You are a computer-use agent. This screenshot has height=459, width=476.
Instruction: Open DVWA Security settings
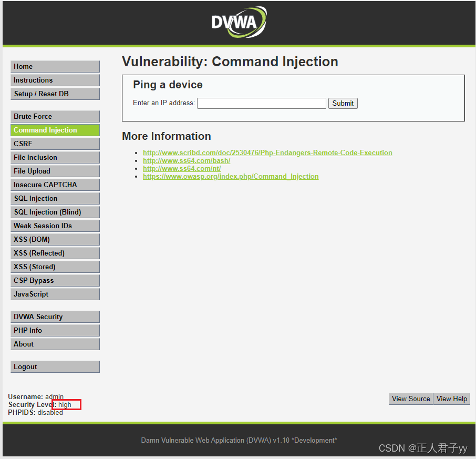click(x=55, y=317)
